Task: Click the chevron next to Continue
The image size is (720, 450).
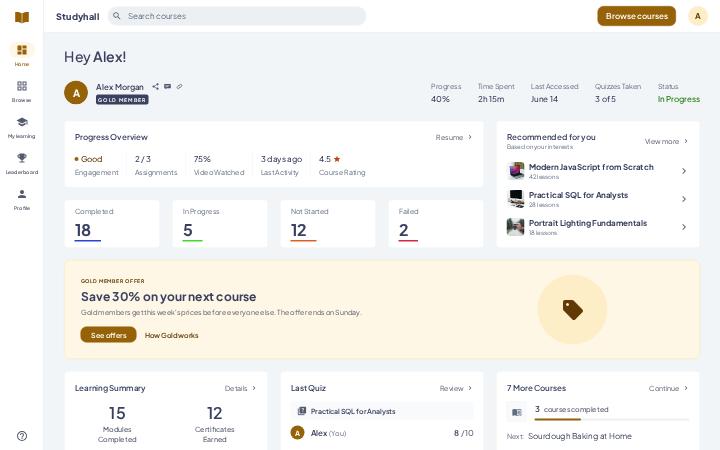Action: tap(686, 388)
